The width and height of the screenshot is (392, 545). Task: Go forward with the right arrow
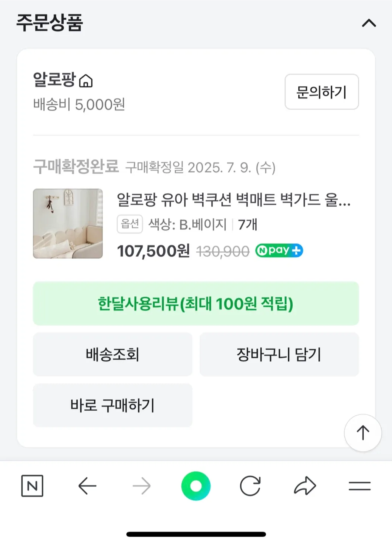point(142,486)
